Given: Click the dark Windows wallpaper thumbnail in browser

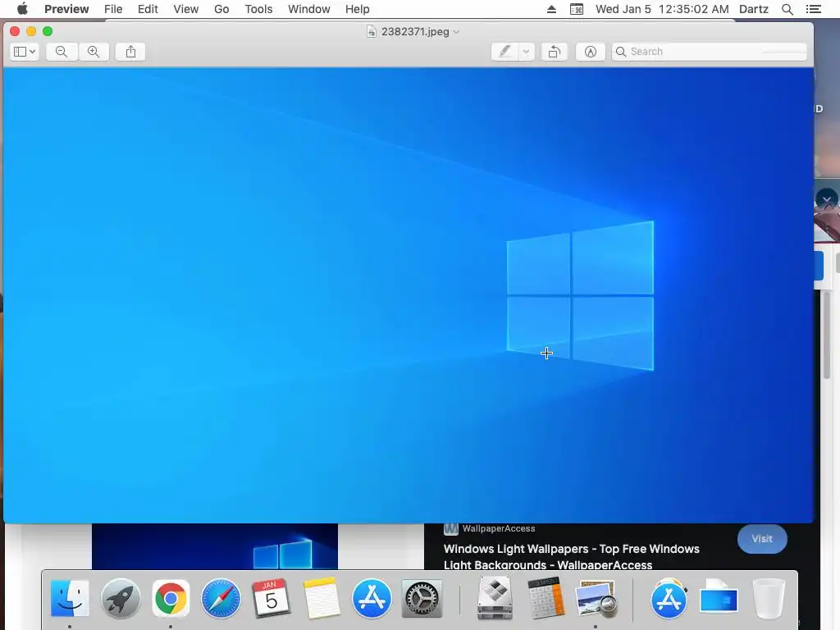Looking at the screenshot, I should pos(215,546).
